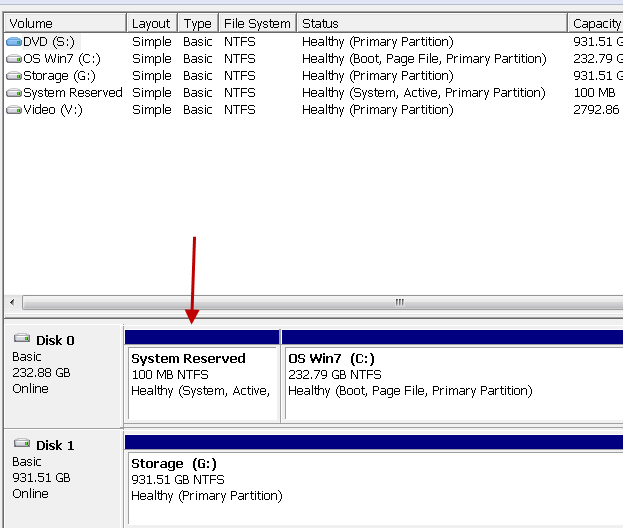
Task: Click the Healthy status in the DVD (S:) row
Action: click(377, 42)
